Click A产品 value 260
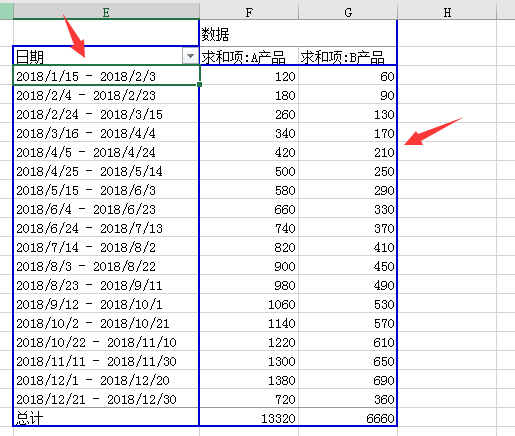The image size is (515, 436). [x=249, y=113]
